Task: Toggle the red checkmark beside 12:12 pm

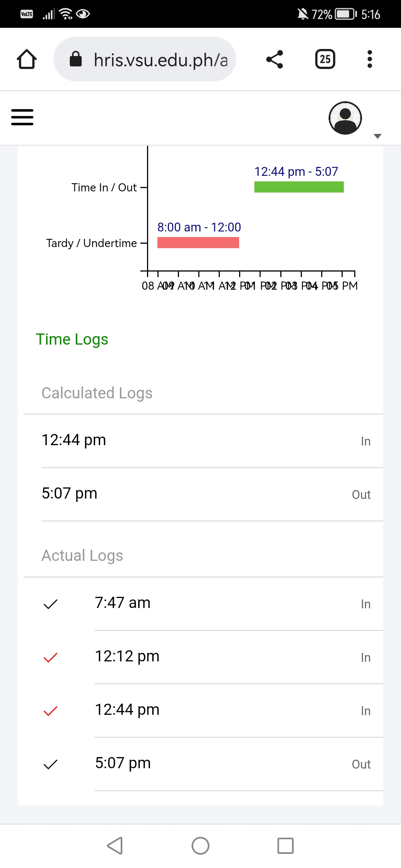Action: tap(50, 658)
